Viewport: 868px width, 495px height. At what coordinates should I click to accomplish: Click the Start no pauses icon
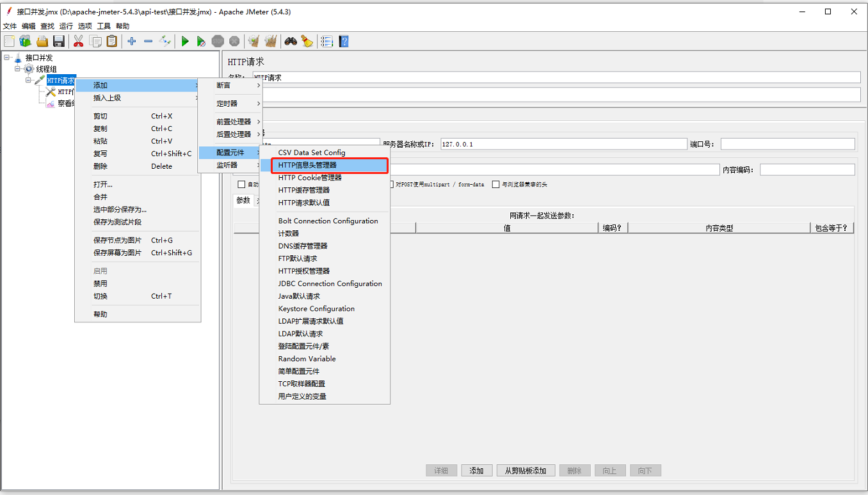click(x=201, y=42)
